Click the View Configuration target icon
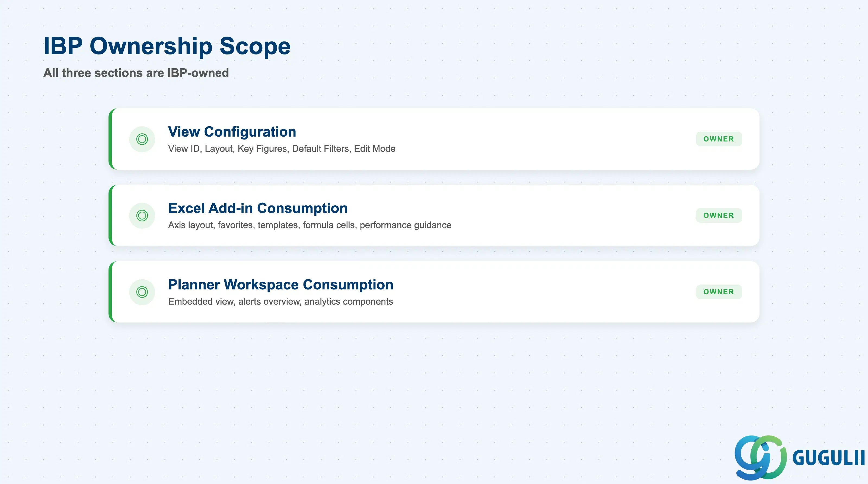 point(142,139)
